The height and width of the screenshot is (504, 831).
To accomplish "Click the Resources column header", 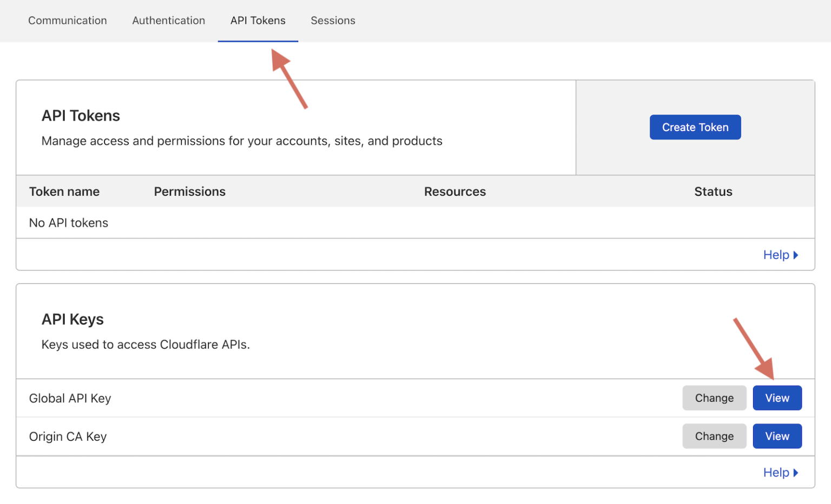I will 454,191.
